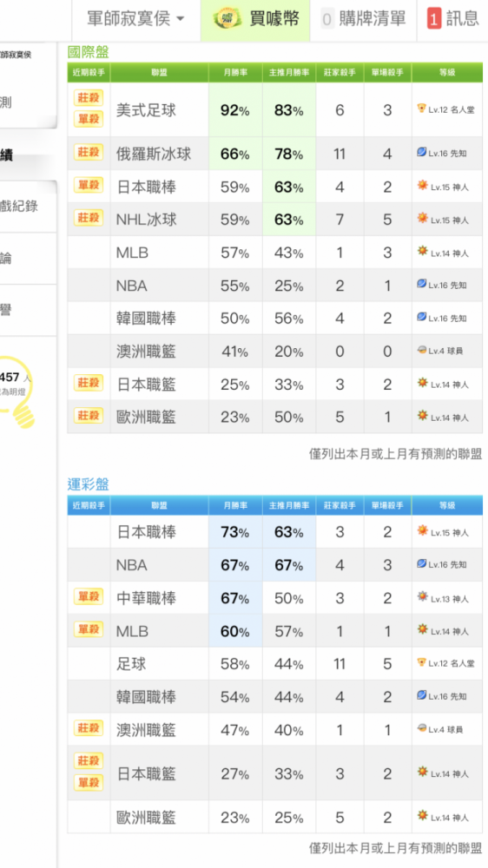Click 莊殺 badge beside 俄羅斯冰球
This screenshot has height=868, width=488.
click(89, 152)
